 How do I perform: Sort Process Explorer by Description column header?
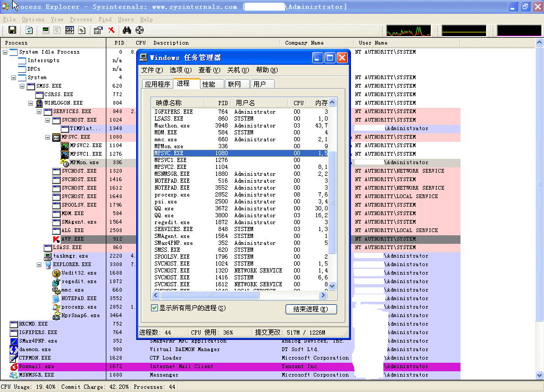pos(214,43)
